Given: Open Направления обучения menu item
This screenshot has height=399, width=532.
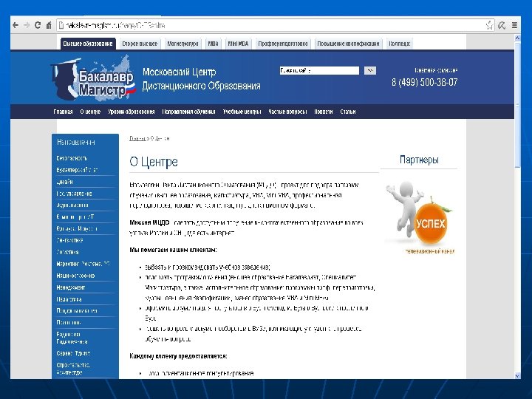Looking at the screenshot, I should point(188,112).
